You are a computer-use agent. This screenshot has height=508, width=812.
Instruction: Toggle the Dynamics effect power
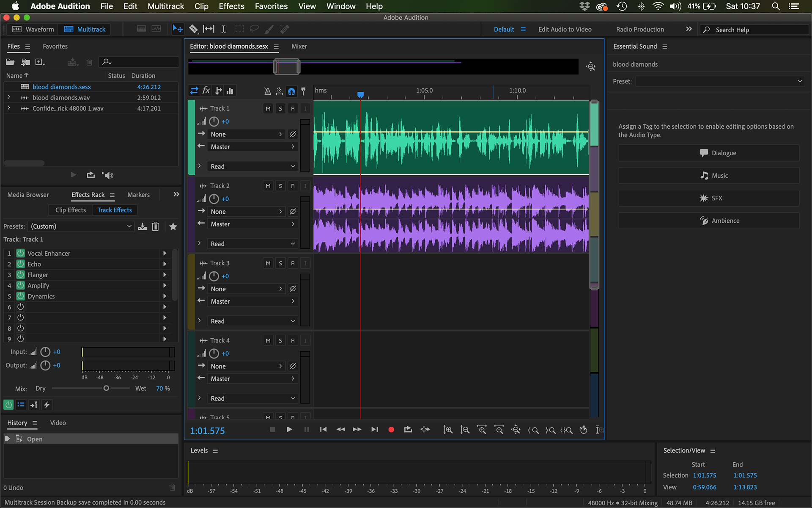click(20, 296)
